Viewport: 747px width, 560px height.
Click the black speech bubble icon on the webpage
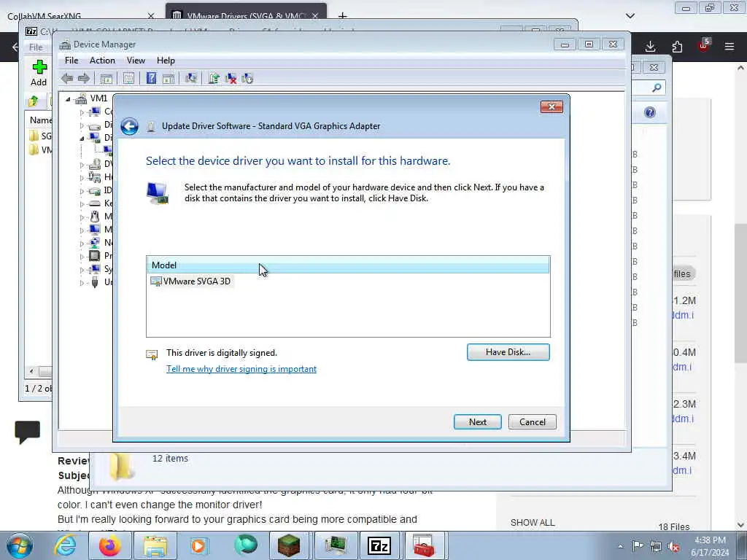(27, 432)
